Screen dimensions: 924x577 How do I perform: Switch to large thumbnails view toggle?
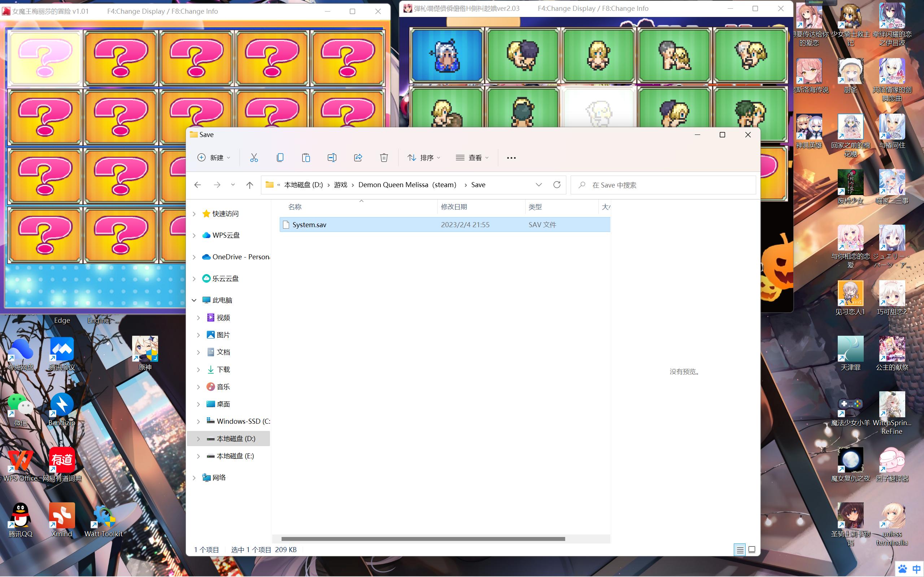coord(752,550)
